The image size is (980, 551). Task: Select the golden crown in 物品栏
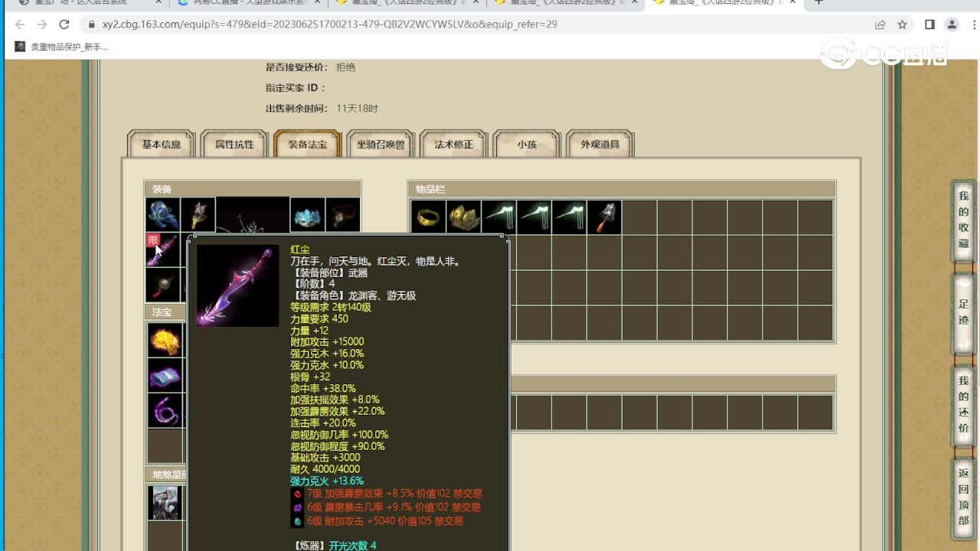coord(463,217)
